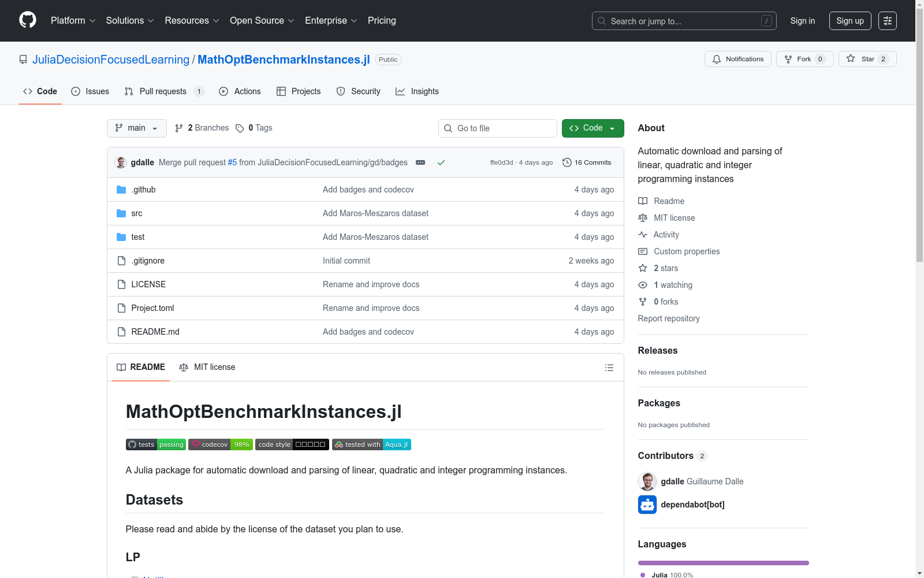924x578 pixels.
Task: Click the star icon to star repository
Action: pos(851,58)
